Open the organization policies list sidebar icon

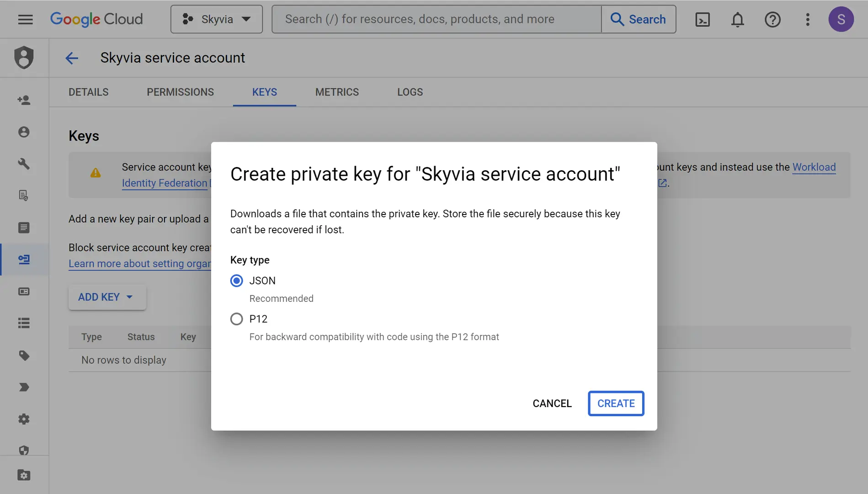pos(24,228)
